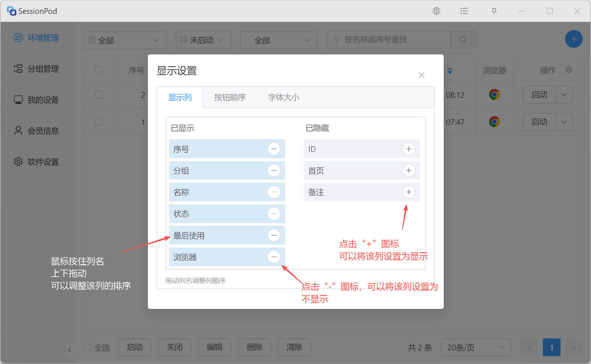Check the checkbox for row 1
The width and height of the screenshot is (591, 364).
99,122
